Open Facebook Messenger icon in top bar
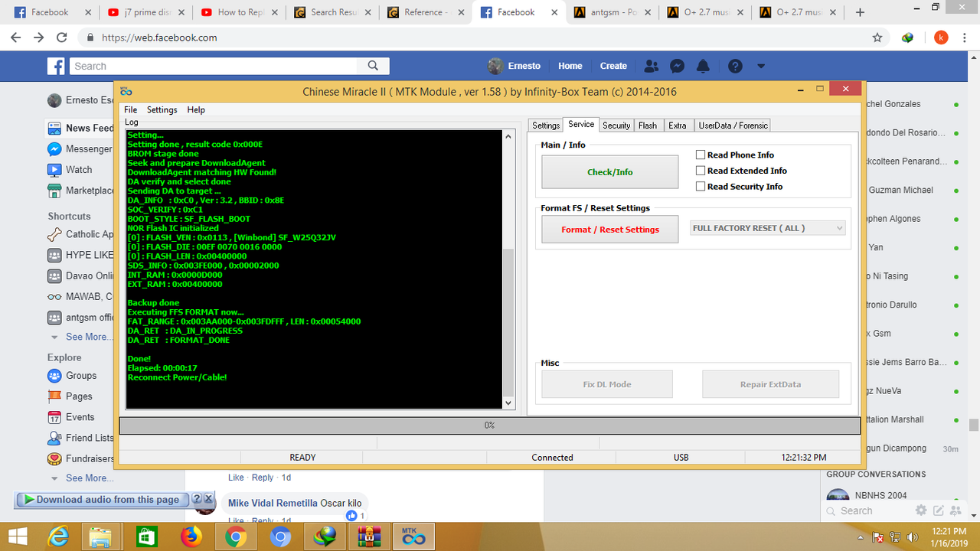980x551 pixels. point(677,66)
